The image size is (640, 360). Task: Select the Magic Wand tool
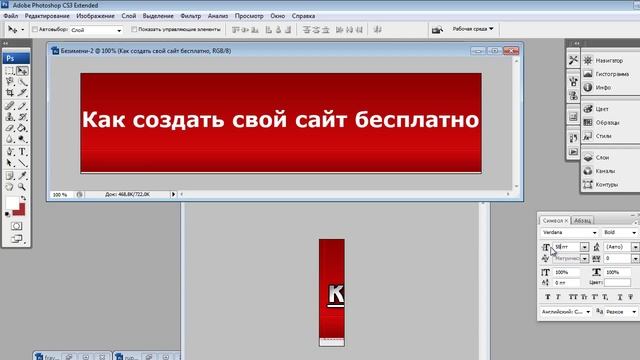22,82
